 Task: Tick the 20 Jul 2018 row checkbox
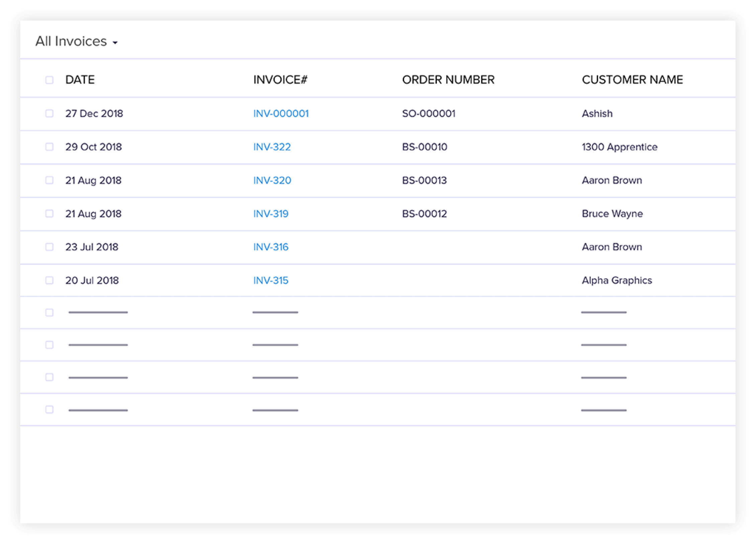[49, 280]
